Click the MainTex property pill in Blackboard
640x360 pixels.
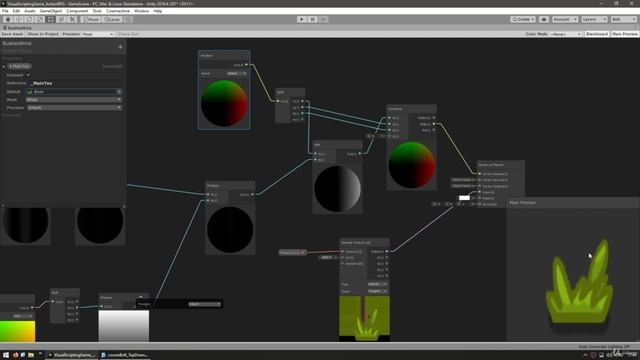[x=20, y=66]
